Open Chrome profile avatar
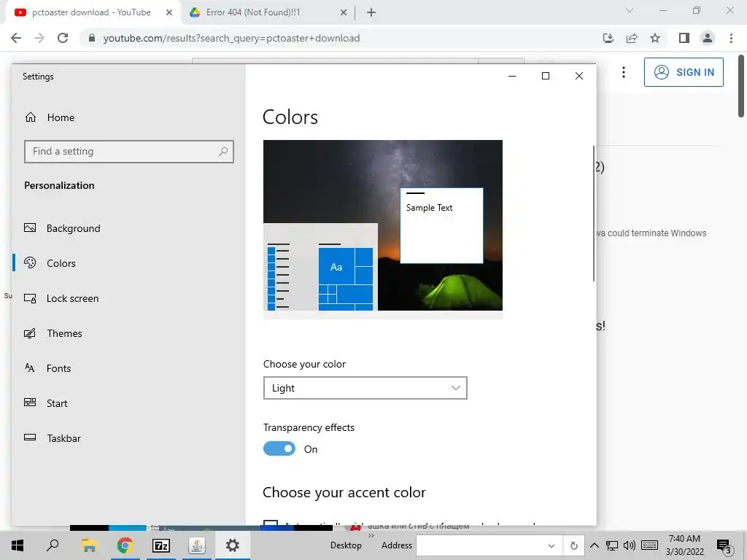The image size is (747, 560). pyautogui.click(x=708, y=38)
